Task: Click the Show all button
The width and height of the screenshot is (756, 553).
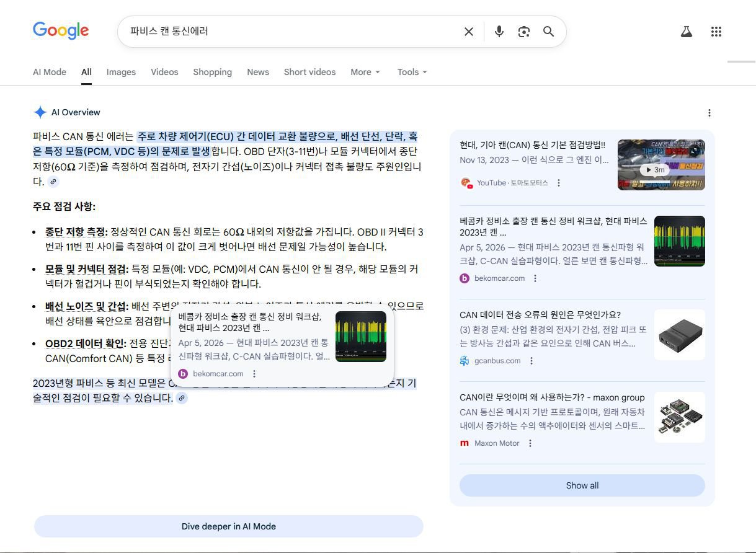Action: click(x=581, y=485)
